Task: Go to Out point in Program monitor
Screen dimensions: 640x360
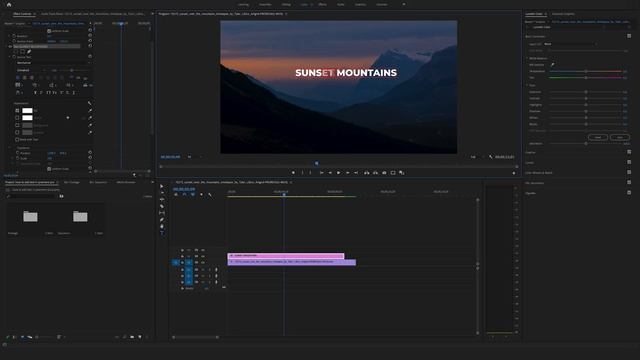Action: [x=356, y=173]
